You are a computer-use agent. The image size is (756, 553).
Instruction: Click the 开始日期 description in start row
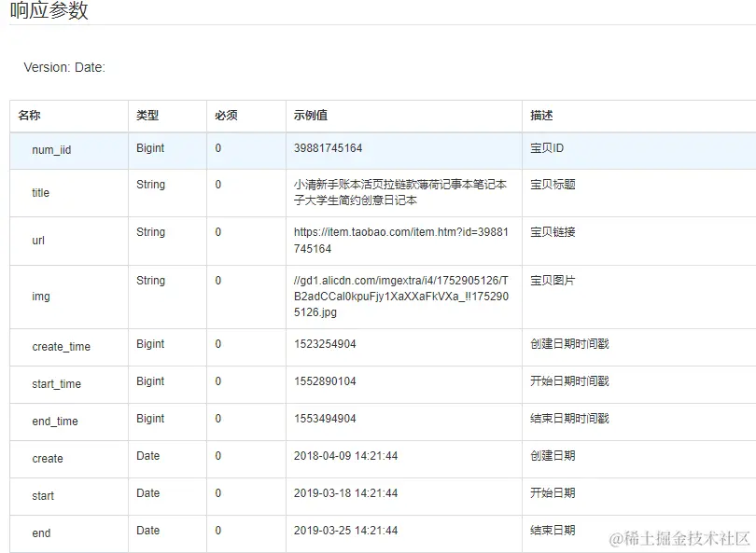553,492
